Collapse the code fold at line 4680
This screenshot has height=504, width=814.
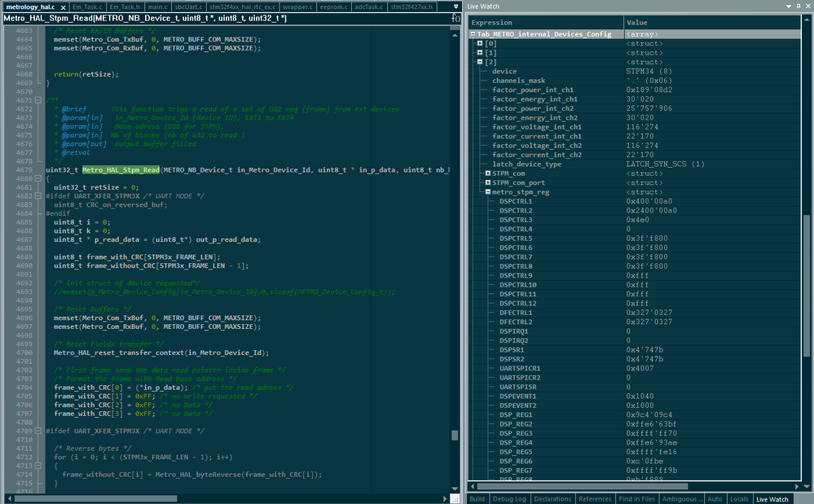[x=37, y=178]
